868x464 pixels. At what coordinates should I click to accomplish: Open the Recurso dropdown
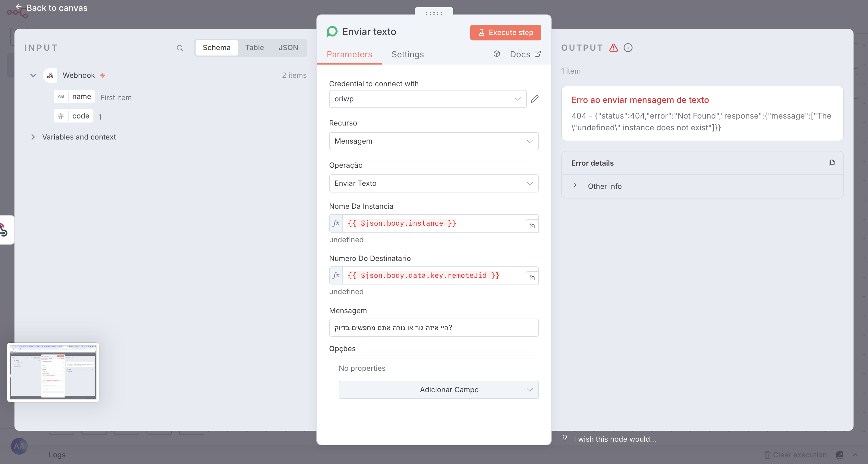pyautogui.click(x=433, y=141)
